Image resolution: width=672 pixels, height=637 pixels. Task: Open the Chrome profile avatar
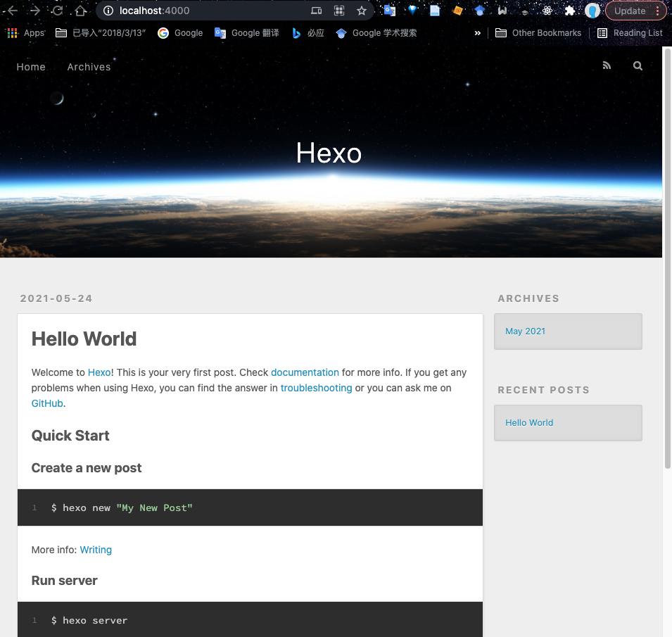[592, 11]
